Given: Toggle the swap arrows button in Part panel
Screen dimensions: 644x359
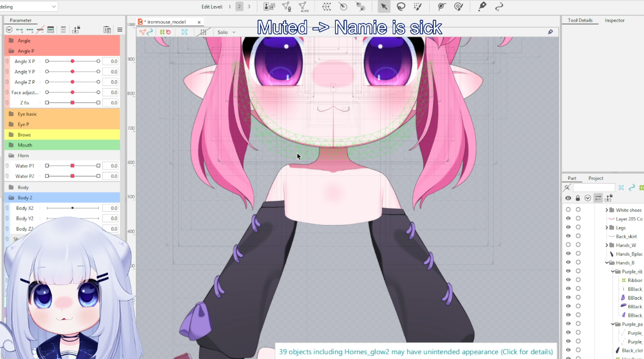Looking at the screenshot, I should click(598, 198).
